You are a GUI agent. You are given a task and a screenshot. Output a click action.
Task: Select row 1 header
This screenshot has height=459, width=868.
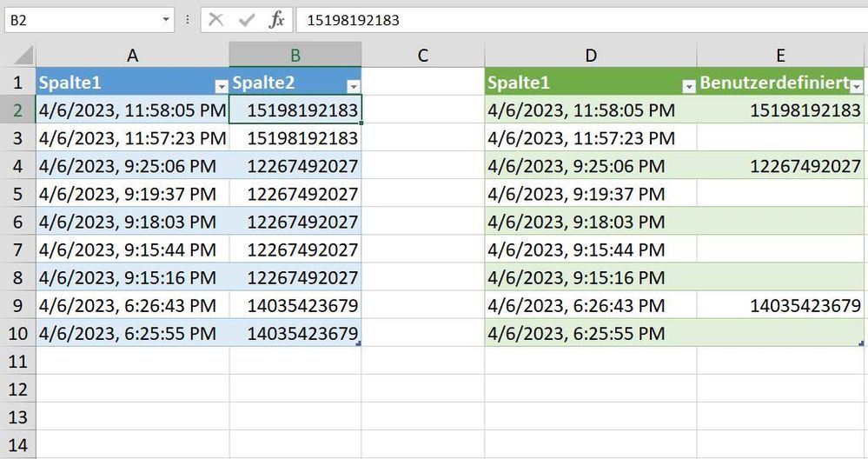click(17, 82)
